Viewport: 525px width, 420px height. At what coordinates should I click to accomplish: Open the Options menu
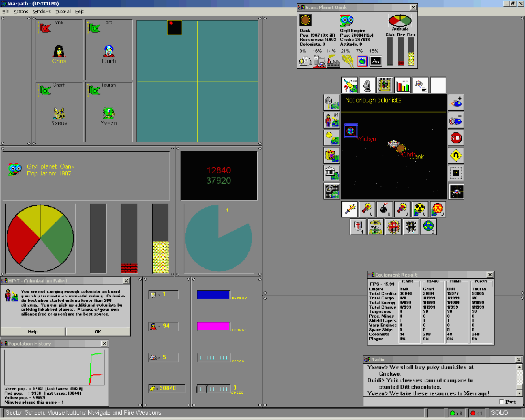tap(20, 11)
